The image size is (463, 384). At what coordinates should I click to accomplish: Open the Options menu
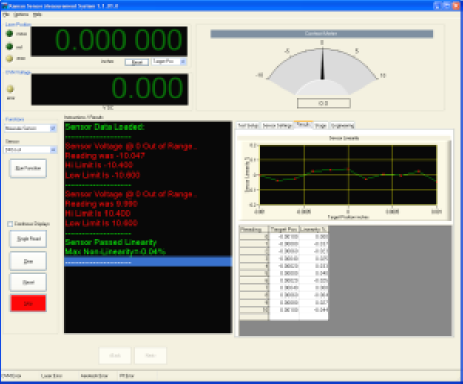coord(21,15)
